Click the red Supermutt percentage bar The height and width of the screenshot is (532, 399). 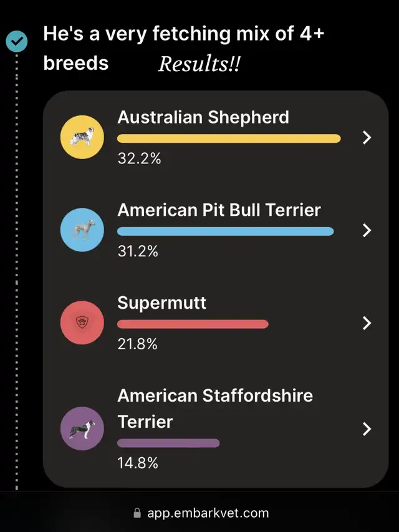(x=193, y=324)
